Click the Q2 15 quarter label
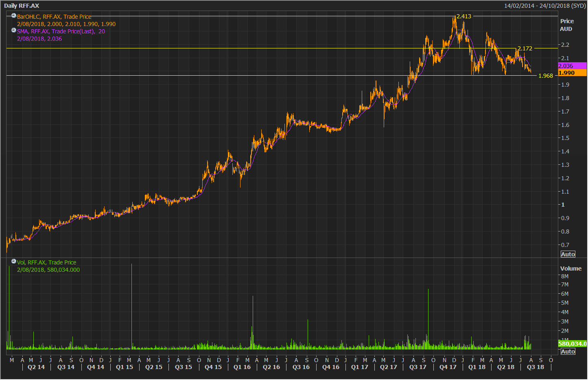The image size is (588, 380). click(x=154, y=367)
